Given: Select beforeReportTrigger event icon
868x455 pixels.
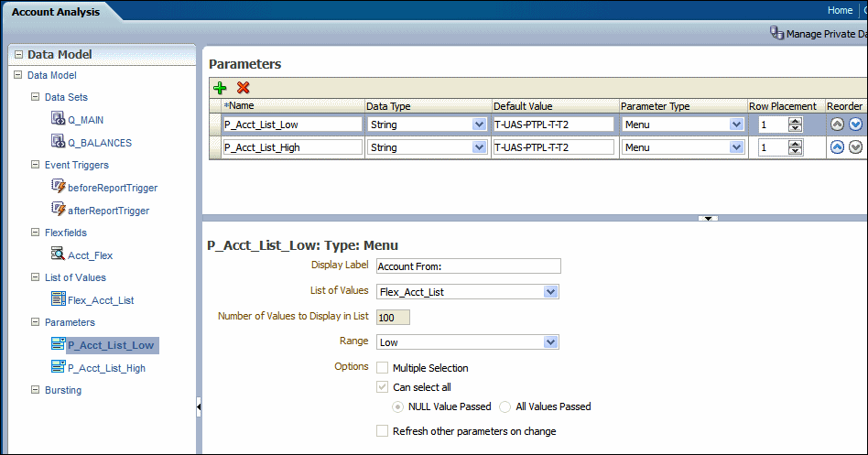Looking at the screenshot, I should [x=58, y=186].
